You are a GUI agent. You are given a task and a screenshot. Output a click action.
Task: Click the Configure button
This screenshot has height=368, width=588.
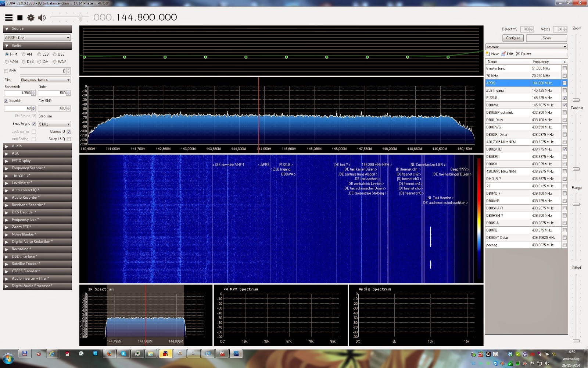point(513,38)
